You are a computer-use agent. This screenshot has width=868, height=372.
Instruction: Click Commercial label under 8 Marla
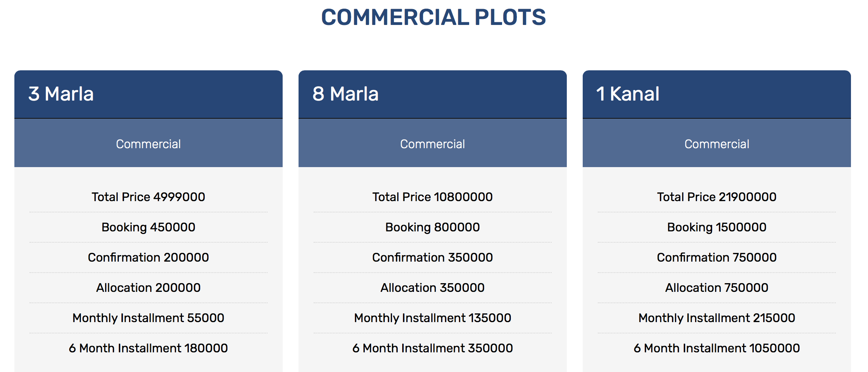(x=432, y=144)
